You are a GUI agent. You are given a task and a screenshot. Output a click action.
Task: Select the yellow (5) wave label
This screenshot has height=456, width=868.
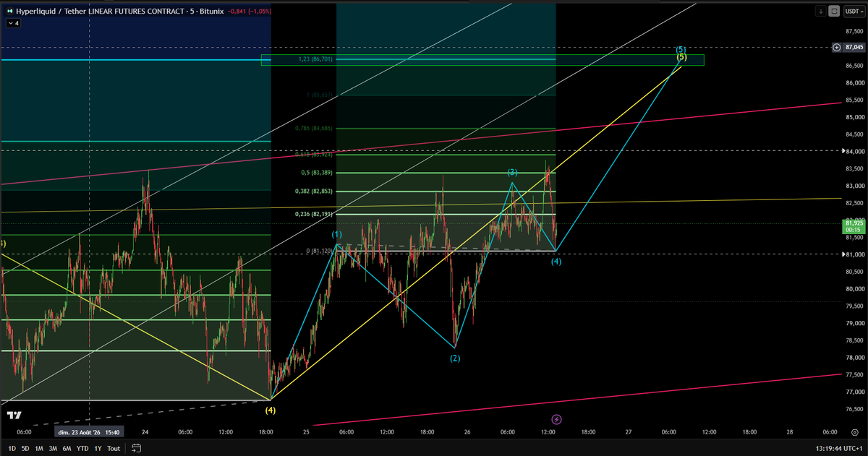point(681,56)
